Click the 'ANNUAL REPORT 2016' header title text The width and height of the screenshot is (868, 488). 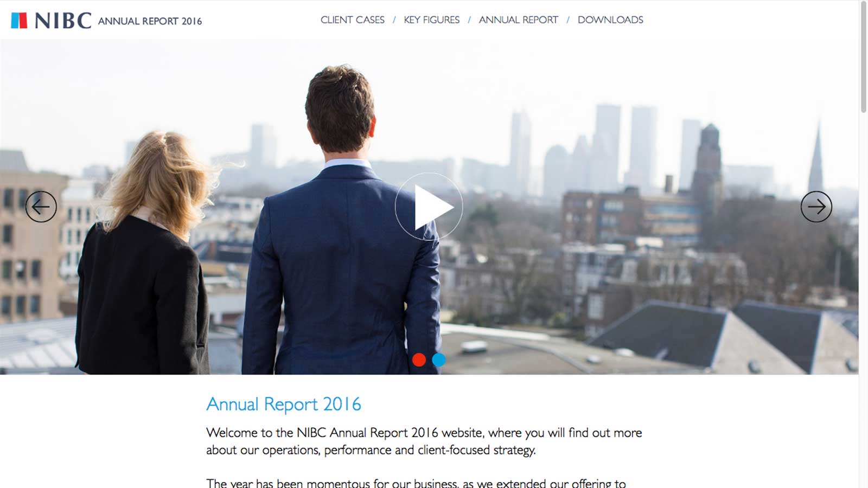pyautogui.click(x=150, y=21)
